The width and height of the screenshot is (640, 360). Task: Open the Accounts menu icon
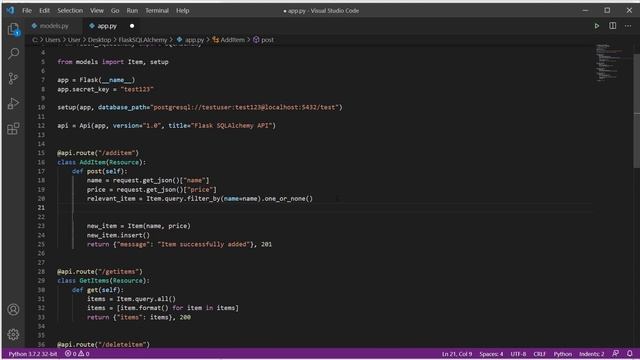coord(13,310)
